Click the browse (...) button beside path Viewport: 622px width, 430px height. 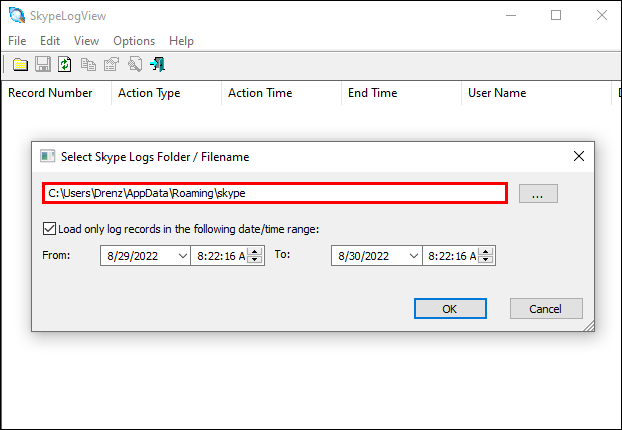click(538, 194)
